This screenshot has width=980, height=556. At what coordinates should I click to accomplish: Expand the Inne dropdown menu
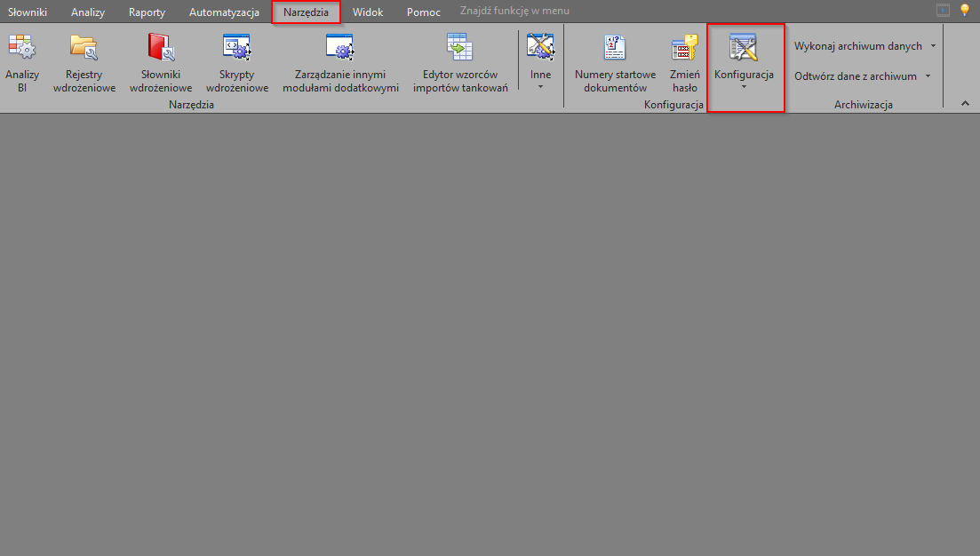(x=540, y=86)
